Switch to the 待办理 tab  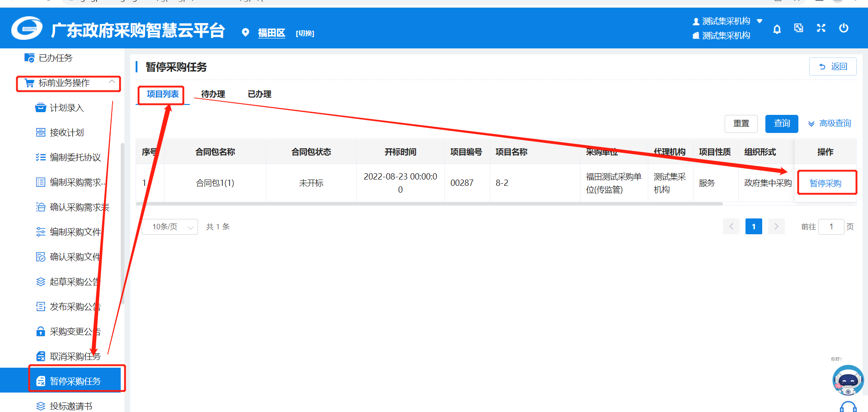(213, 94)
